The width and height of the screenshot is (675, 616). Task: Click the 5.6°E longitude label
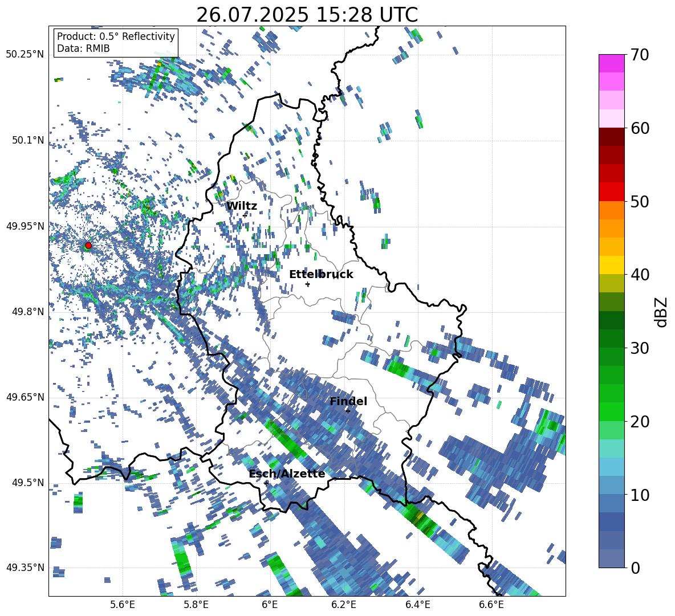123,605
